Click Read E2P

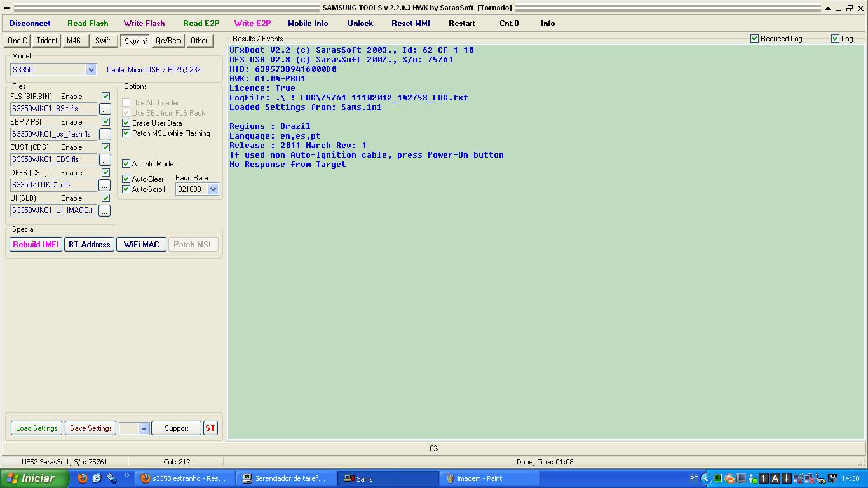coord(201,24)
